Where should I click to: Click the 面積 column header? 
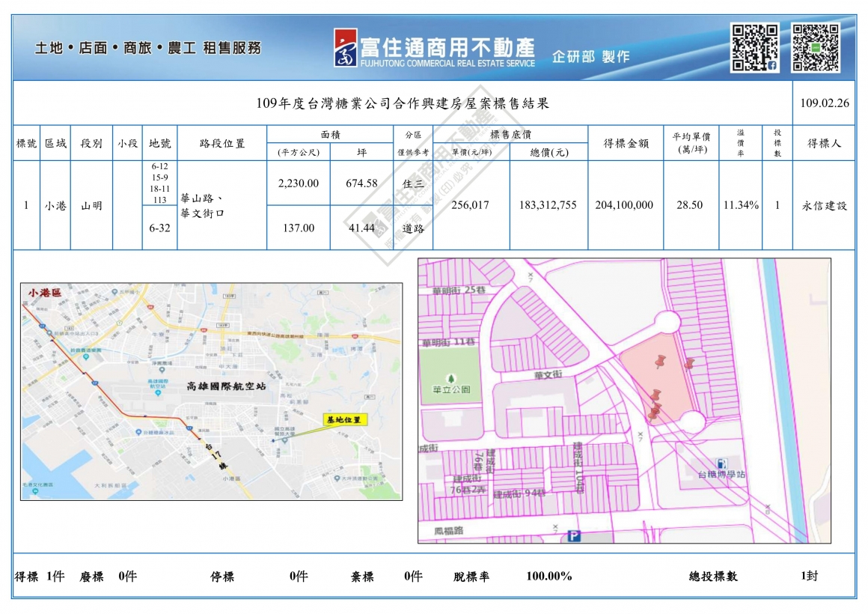[331, 134]
